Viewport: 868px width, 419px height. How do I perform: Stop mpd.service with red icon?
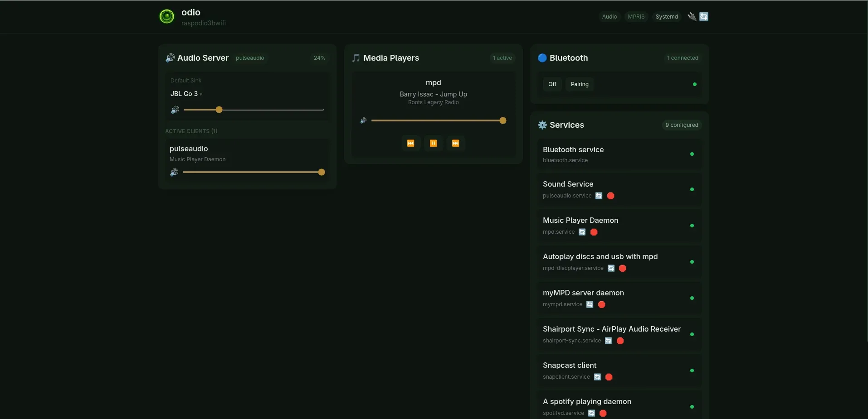594,232
